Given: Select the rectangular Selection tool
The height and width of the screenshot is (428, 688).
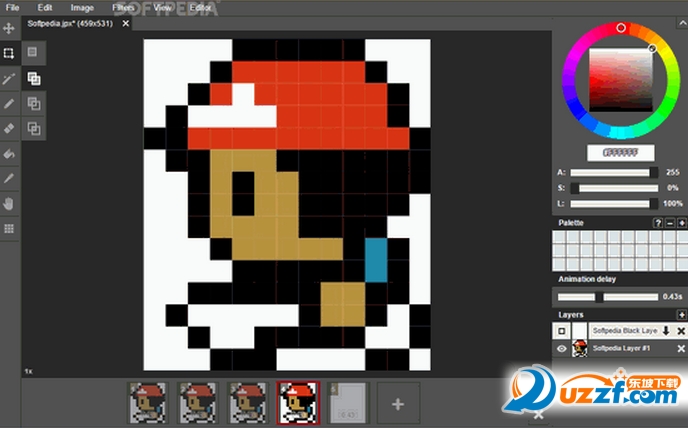Looking at the screenshot, I should pyautogui.click(x=9, y=53).
